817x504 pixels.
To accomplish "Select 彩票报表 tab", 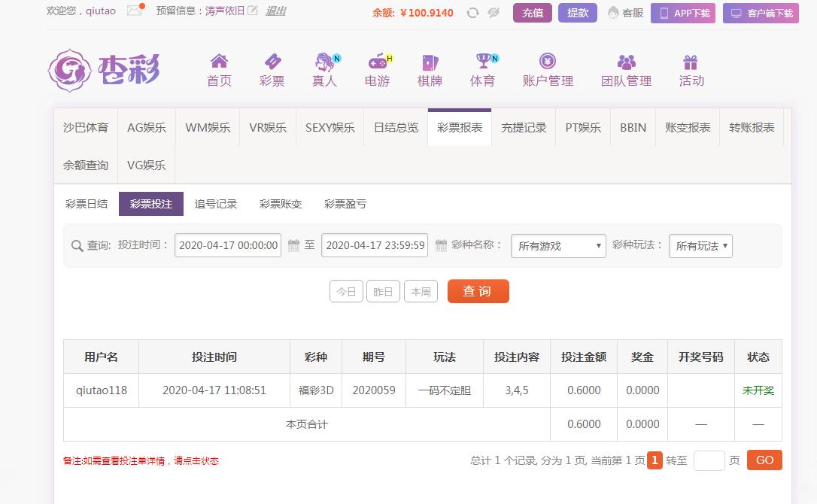I will tap(460, 128).
